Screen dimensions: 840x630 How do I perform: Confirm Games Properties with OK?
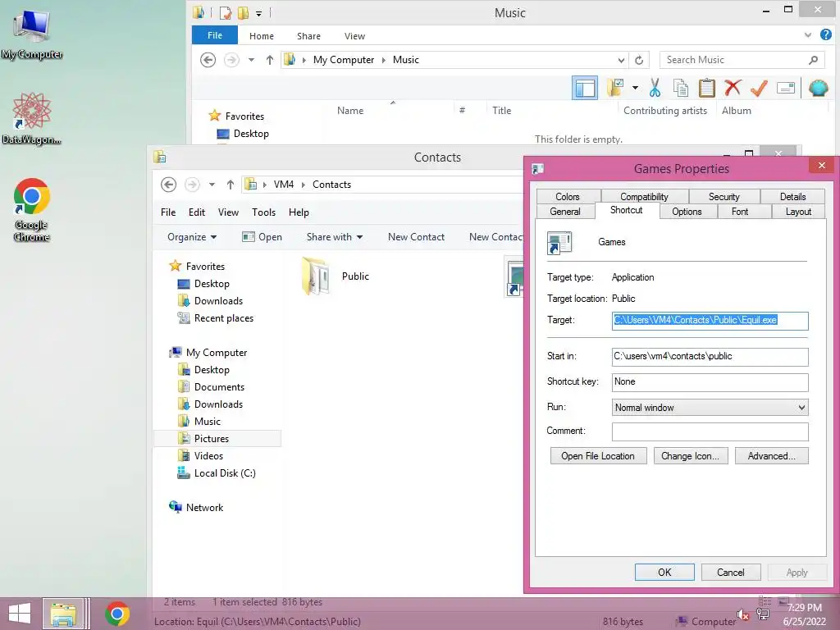click(664, 572)
